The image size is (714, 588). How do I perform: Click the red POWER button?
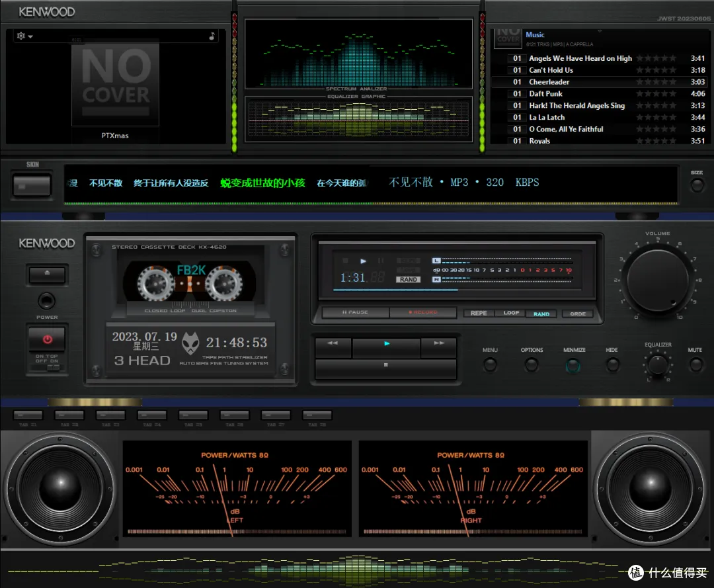point(48,339)
